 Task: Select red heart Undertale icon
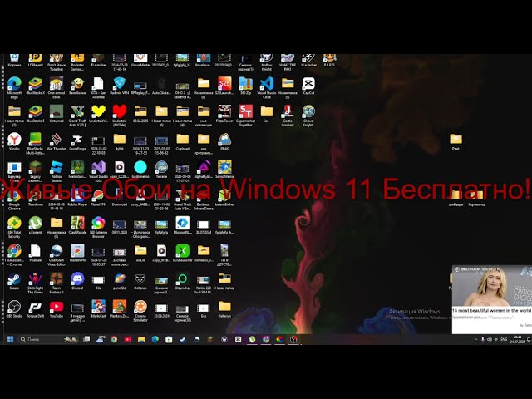120,116
